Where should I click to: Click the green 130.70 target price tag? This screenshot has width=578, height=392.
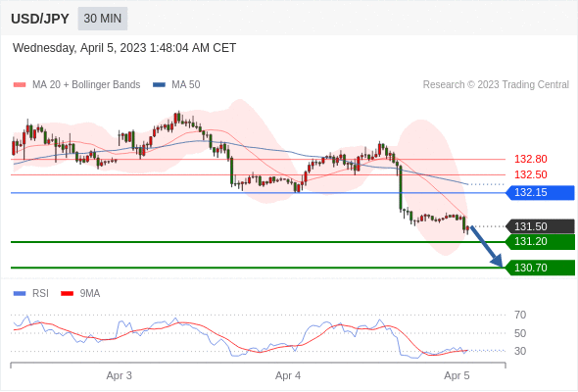point(540,268)
